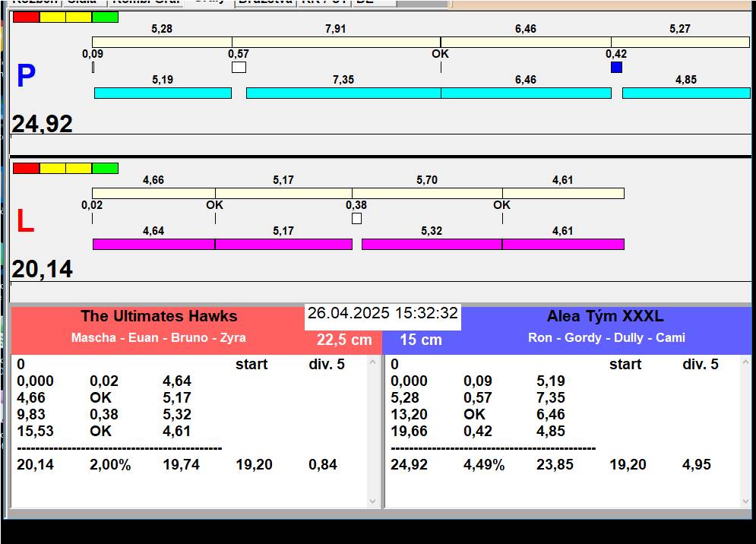Image resolution: width=756 pixels, height=544 pixels.
Task: Click the red status light in lane P
Action: click(x=26, y=17)
